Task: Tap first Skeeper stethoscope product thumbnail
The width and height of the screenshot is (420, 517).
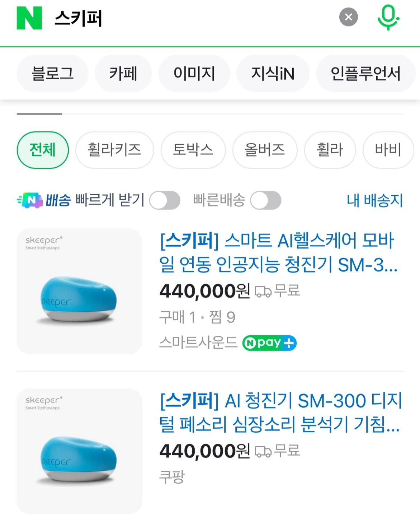Action: click(79, 292)
